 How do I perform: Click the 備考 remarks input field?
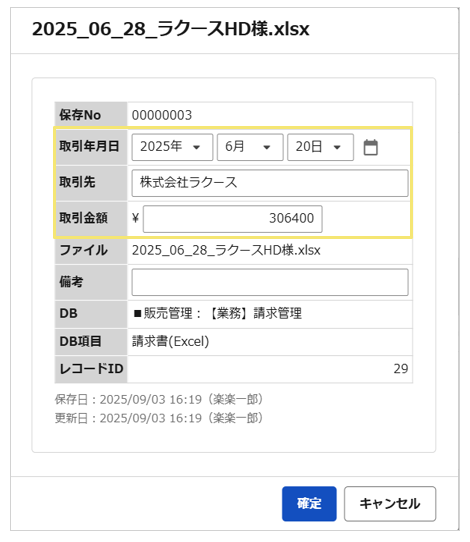pyautogui.click(x=270, y=282)
